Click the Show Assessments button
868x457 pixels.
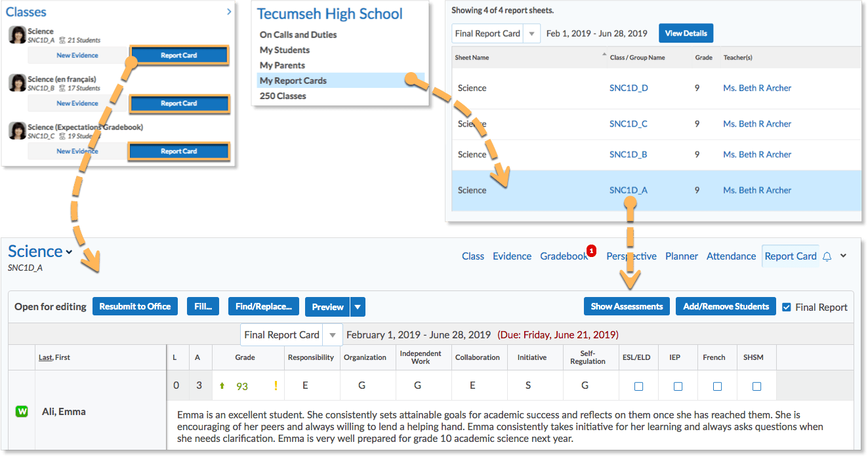(627, 306)
